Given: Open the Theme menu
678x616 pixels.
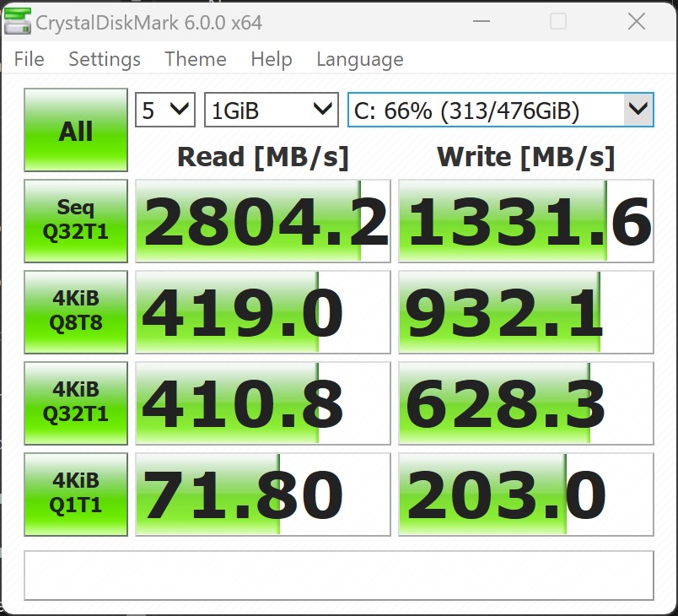Looking at the screenshot, I should pyautogui.click(x=196, y=59).
